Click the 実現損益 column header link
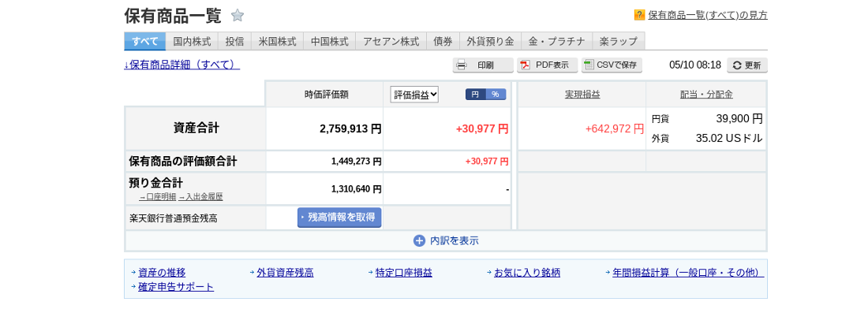Screen dimensions: 868x309 pyautogui.click(x=582, y=95)
